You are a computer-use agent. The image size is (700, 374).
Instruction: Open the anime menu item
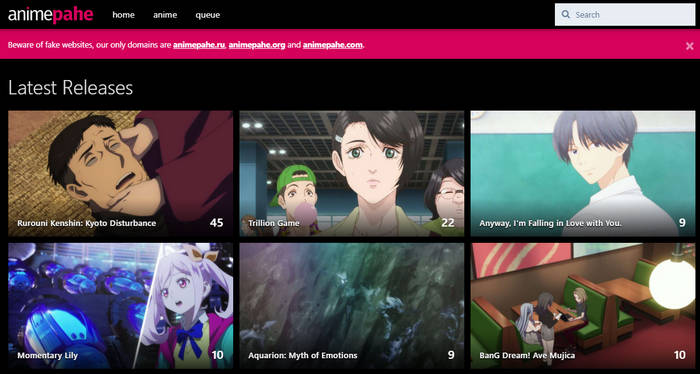165,15
